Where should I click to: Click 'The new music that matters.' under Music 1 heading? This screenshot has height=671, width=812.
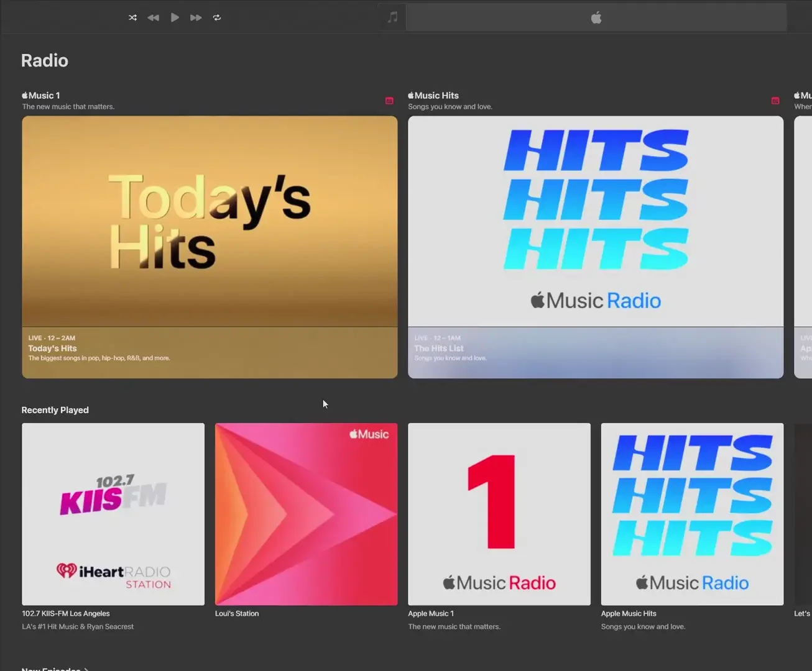(68, 107)
